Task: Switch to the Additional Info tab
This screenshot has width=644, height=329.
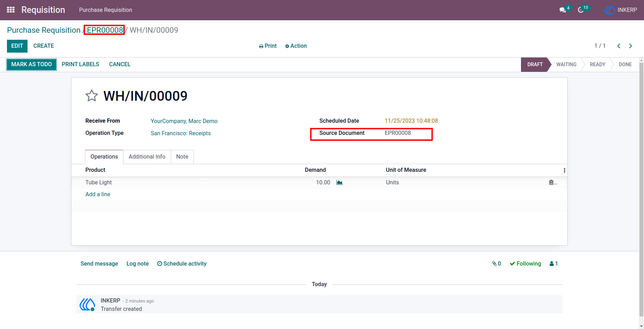Action: (147, 157)
